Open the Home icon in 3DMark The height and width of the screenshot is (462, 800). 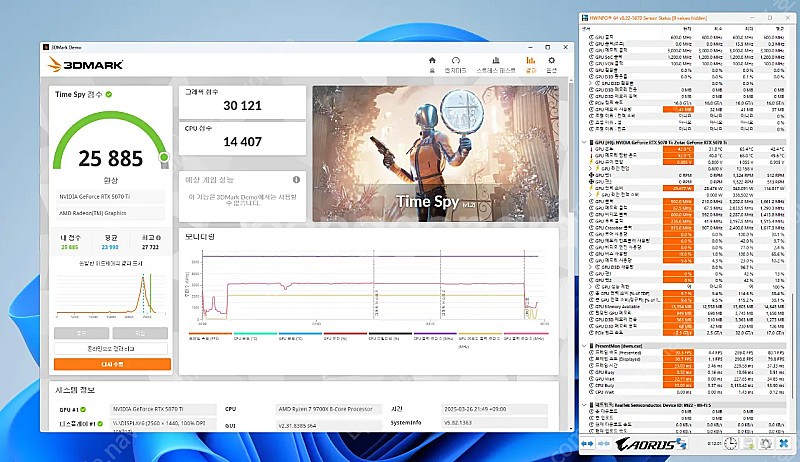[x=432, y=62]
